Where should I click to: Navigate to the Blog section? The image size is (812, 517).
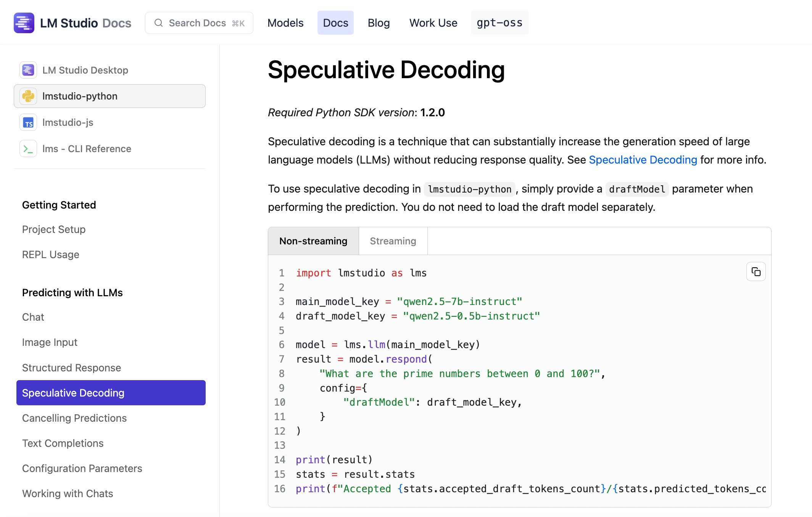pyautogui.click(x=379, y=22)
